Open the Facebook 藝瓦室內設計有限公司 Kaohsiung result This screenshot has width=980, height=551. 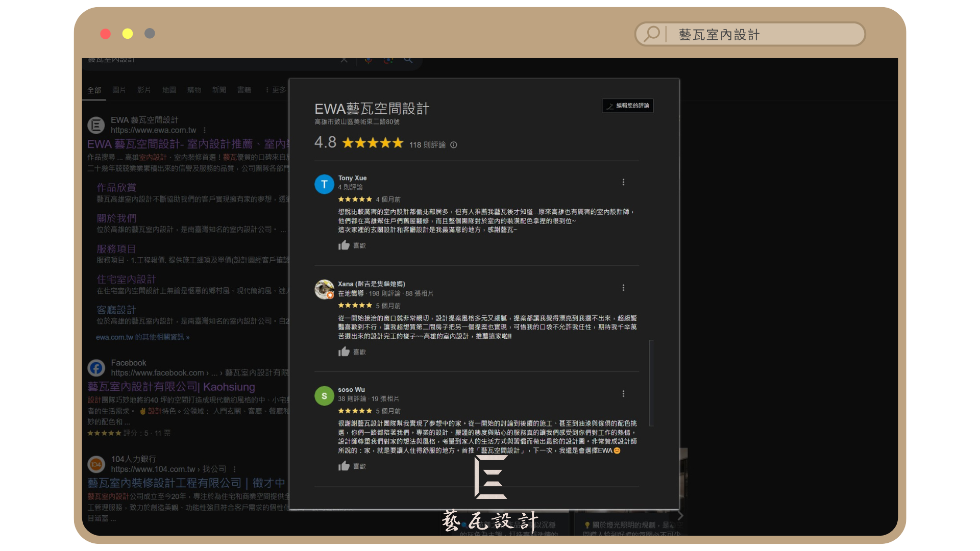pyautogui.click(x=171, y=387)
